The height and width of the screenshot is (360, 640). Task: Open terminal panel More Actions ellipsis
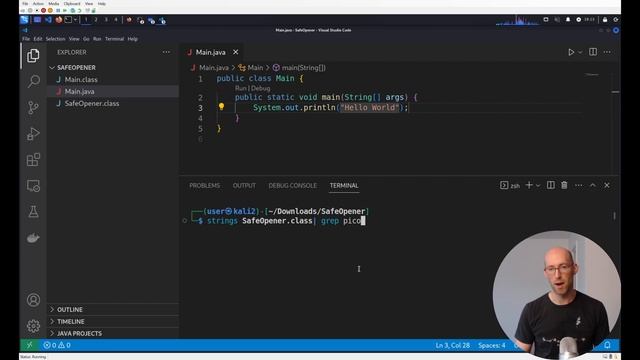point(578,185)
